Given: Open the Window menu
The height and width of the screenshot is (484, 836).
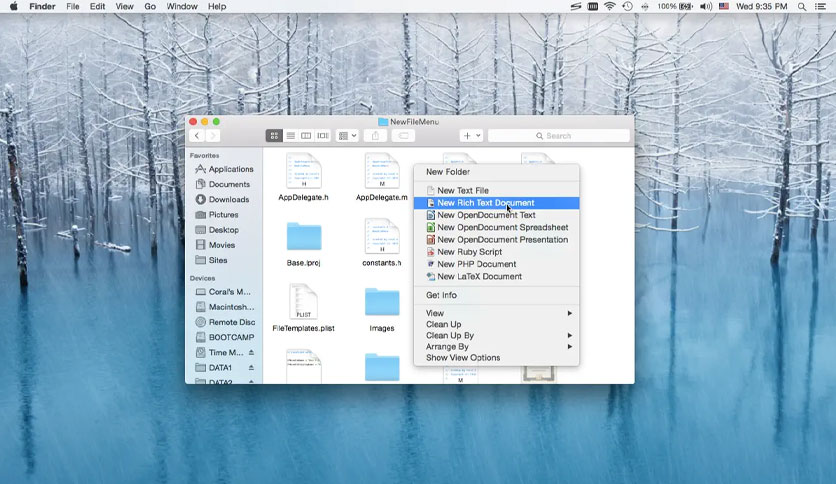Looking at the screenshot, I should point(182,6).
